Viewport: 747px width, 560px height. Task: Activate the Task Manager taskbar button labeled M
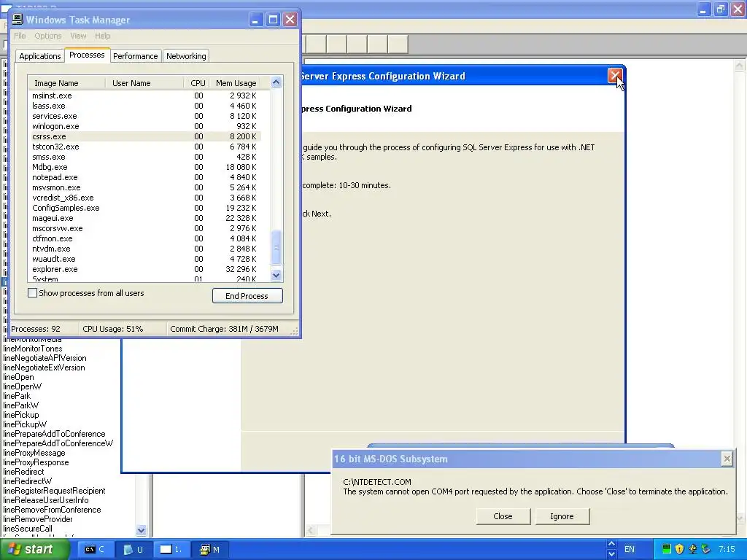[x=209, y=550]
